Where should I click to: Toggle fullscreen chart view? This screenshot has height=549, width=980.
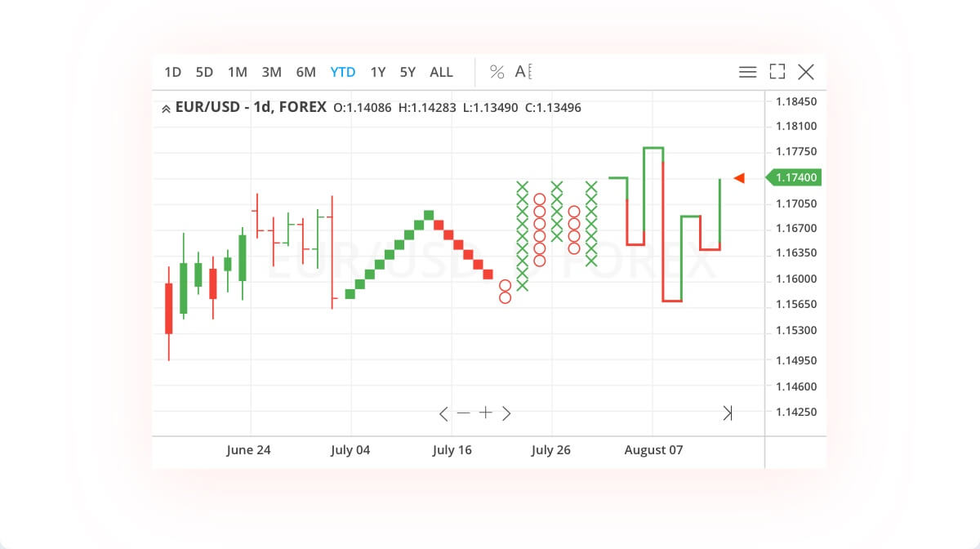777,72
